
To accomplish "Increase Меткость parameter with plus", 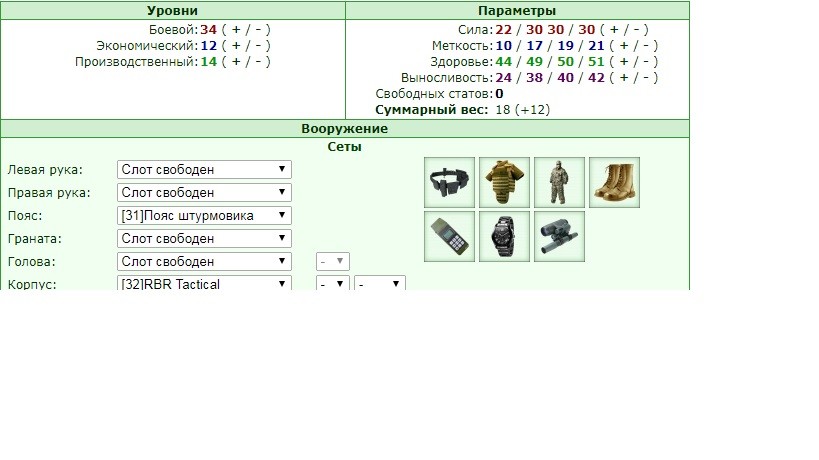I will tap(624, 46).
